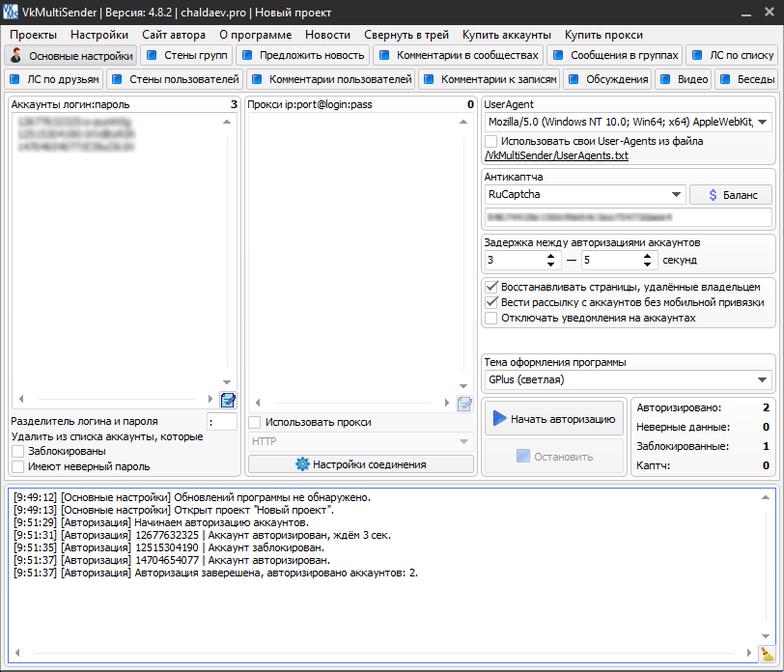
Task: Click the dollar icon on Баланс button
Action: pos(713,194)
